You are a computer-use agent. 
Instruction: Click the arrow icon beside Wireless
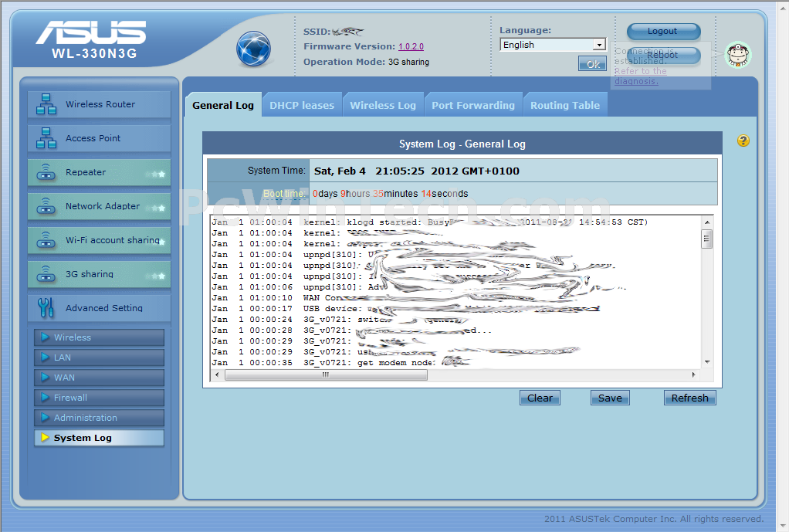click(46, 337)
